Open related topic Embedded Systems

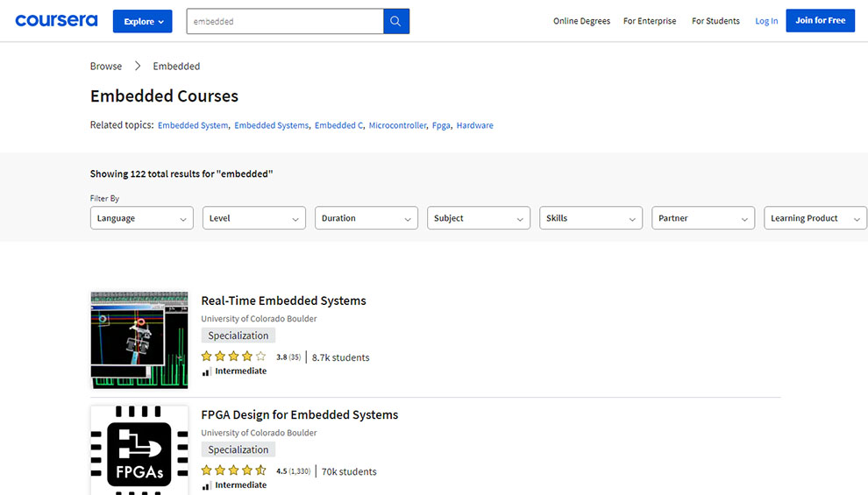(x=271, y=125)
